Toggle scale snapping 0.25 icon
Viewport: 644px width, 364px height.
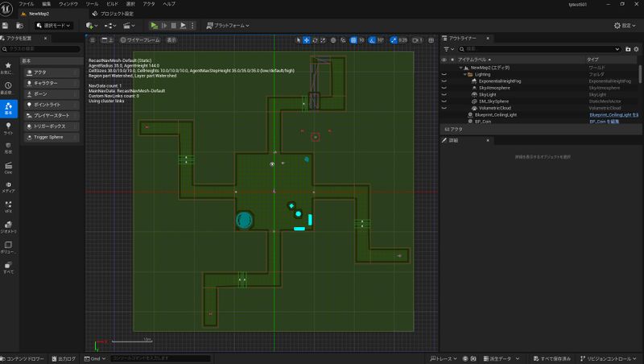394,40
